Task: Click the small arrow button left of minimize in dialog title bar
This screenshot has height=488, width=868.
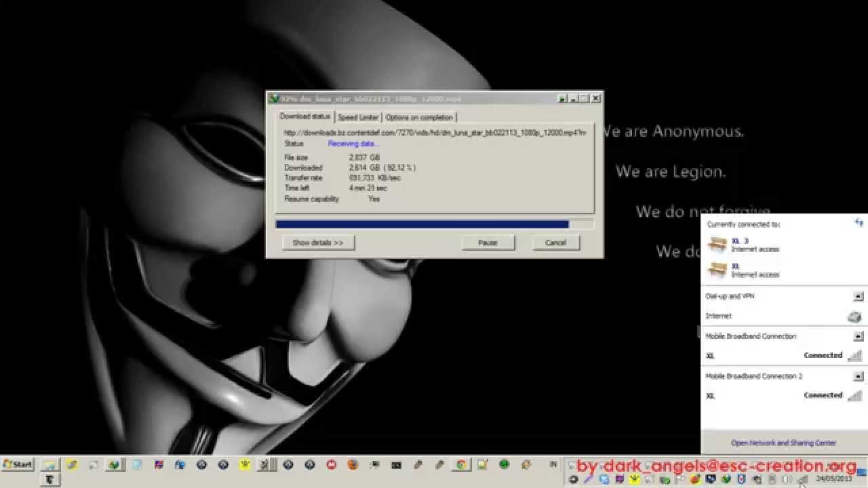Action: [x=562, y=98]
